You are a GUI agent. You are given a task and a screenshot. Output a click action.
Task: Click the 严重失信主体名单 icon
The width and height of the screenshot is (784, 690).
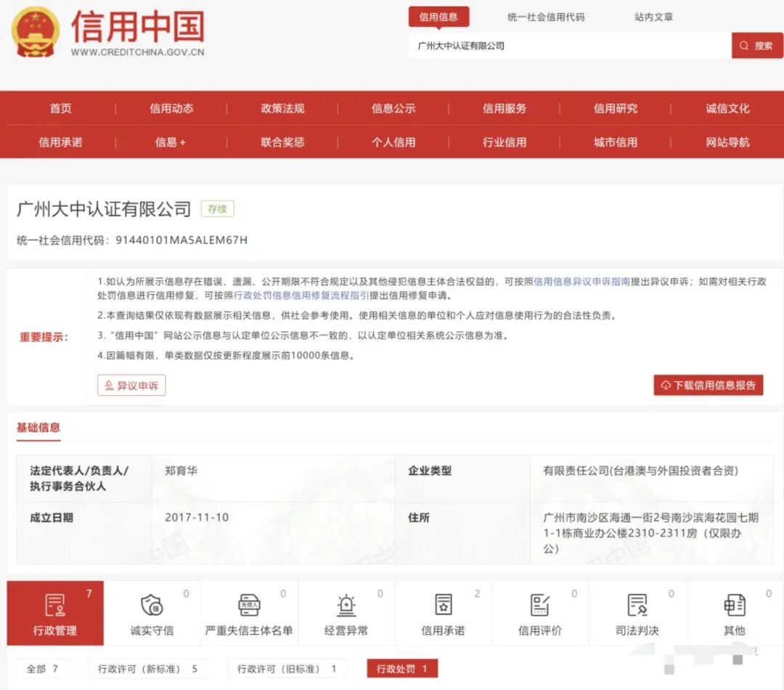(248, 606)
